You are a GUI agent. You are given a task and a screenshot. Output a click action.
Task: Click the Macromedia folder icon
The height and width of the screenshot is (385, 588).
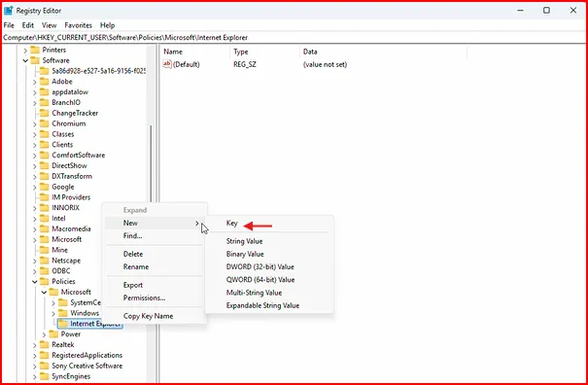point(45,228)
